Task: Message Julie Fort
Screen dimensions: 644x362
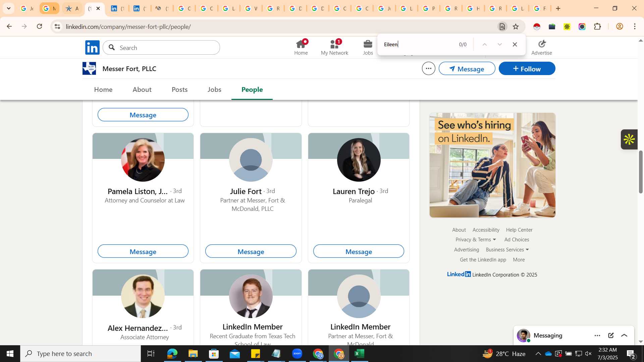Action: tap(251, 251)
